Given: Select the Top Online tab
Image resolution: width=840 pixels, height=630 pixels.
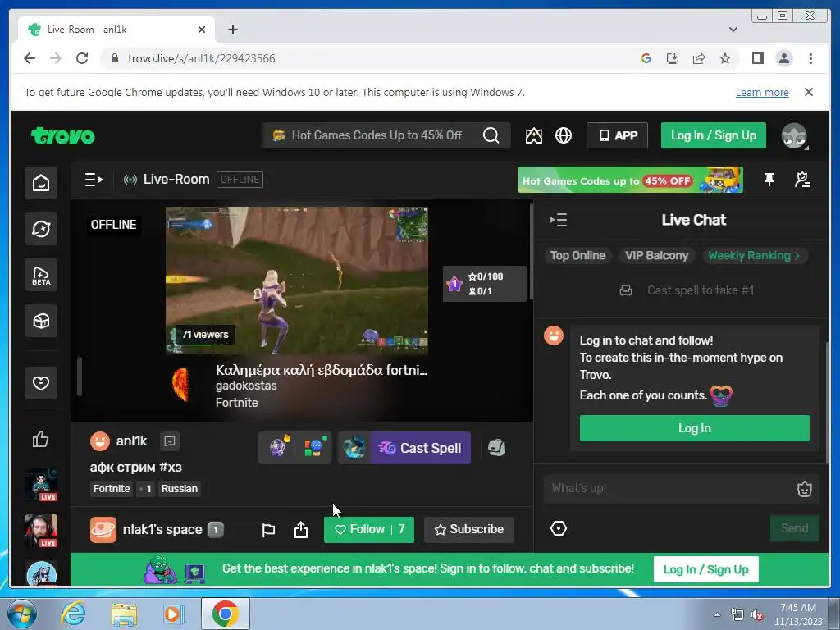Looking at the screenshot, I should [577, 256].
